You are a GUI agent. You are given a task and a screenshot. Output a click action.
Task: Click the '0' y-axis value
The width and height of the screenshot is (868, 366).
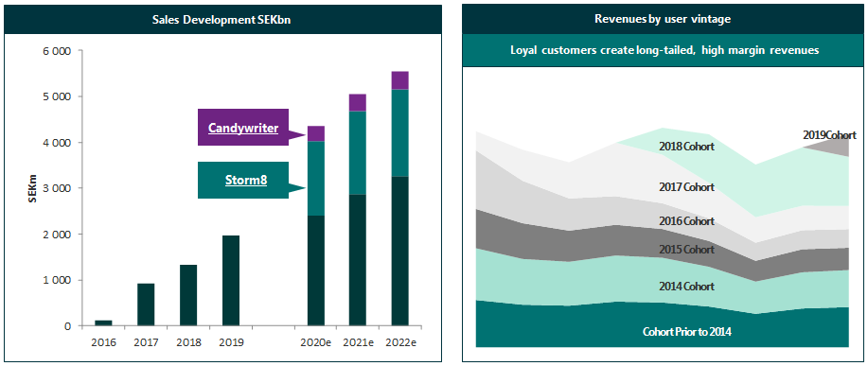pyautogui.click(x=67, y=326)
